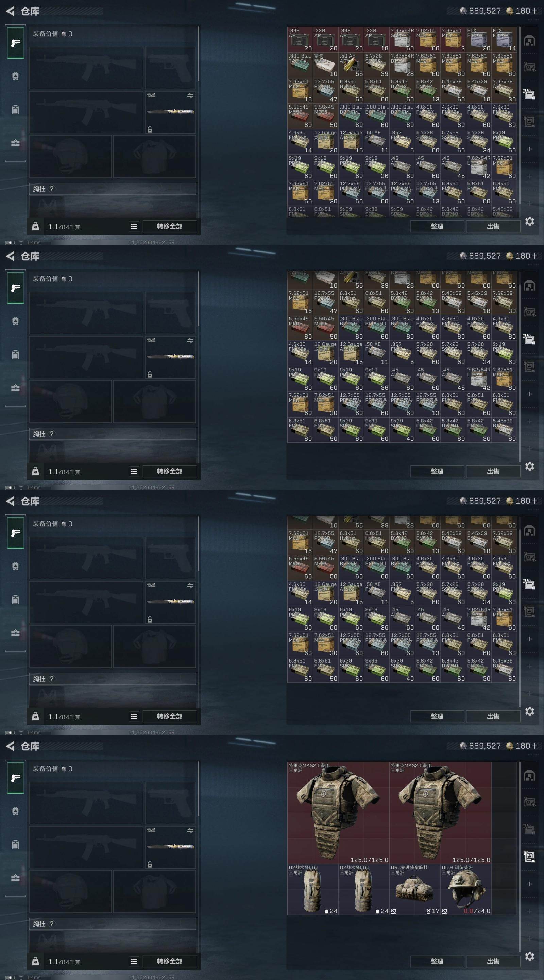The image size is (544, 980).
Task: Open the highlighted level III container tab
Action: [530, 857]
